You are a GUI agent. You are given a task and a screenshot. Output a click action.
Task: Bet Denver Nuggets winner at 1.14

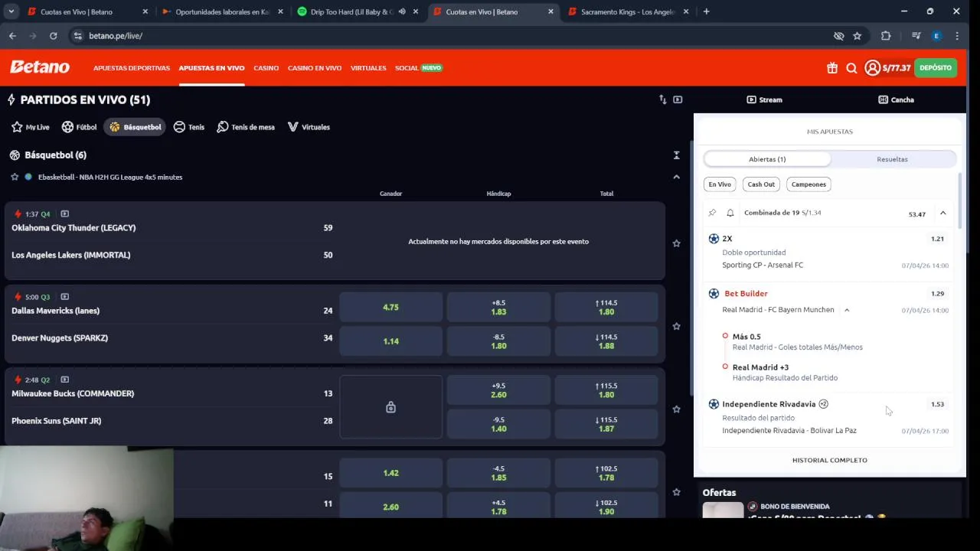coord(390,341)
